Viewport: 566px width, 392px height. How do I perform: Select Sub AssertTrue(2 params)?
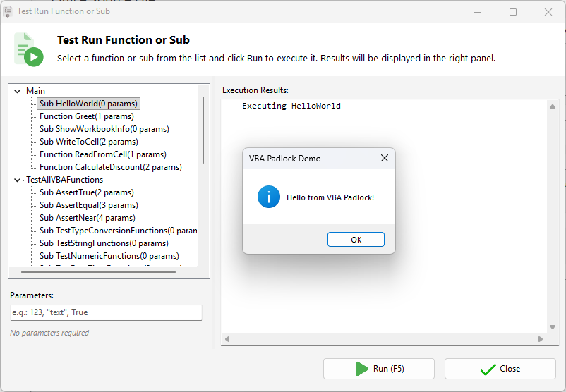[87, 192]
